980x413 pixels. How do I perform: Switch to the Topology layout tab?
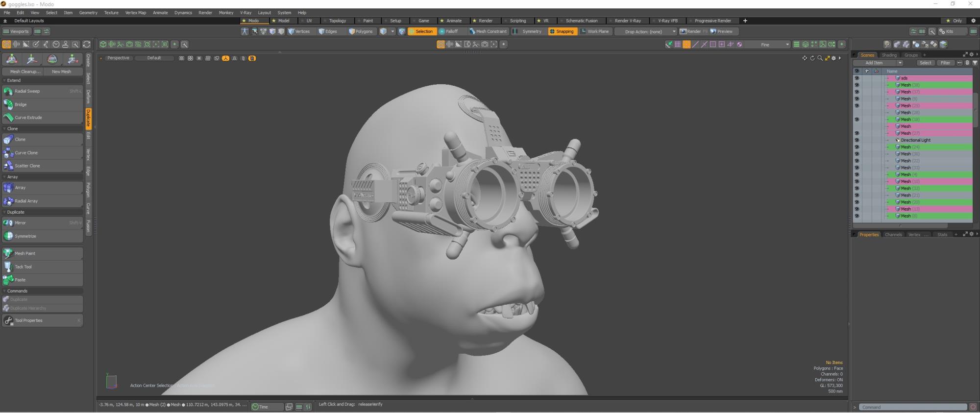(337, 21)
